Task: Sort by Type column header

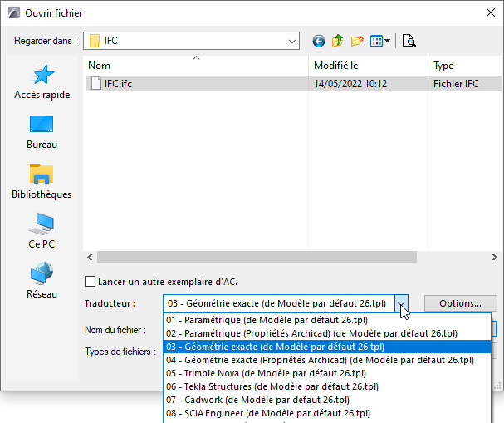Action: 466,66
